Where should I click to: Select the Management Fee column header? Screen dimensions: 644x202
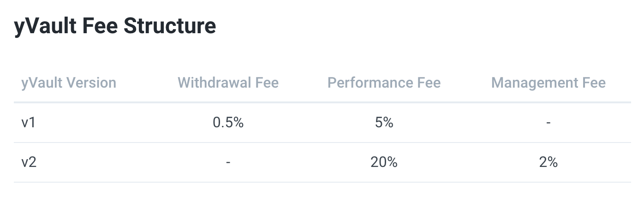548,83
